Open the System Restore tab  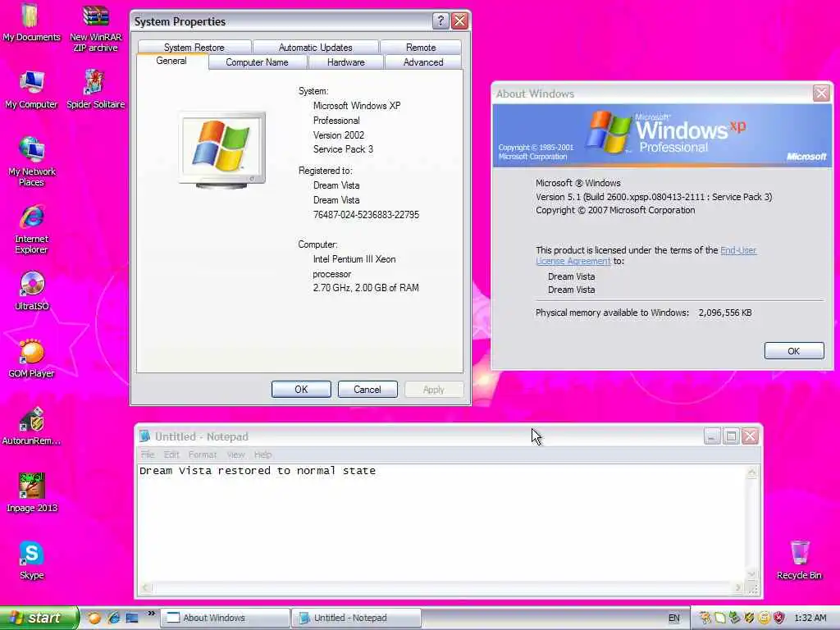click(x=194, y=47)
